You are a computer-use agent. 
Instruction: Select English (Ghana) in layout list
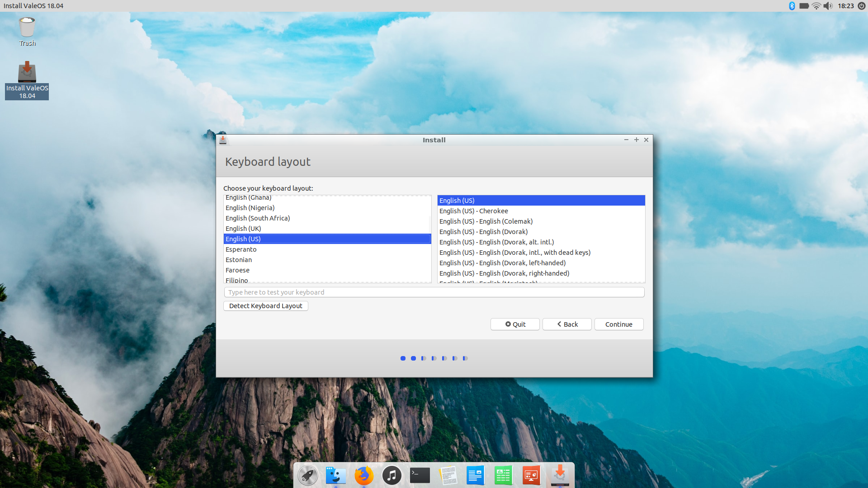click(x=326, y=198)
